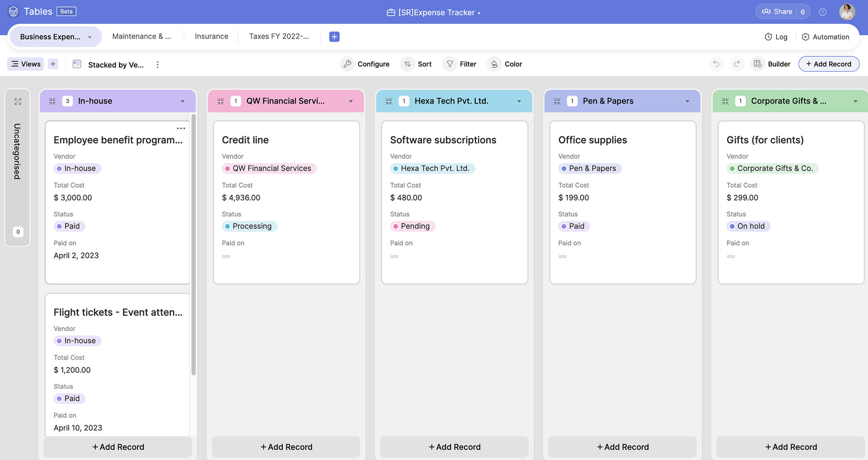Open the Pen & Papers column dropdown

point(687,101)
